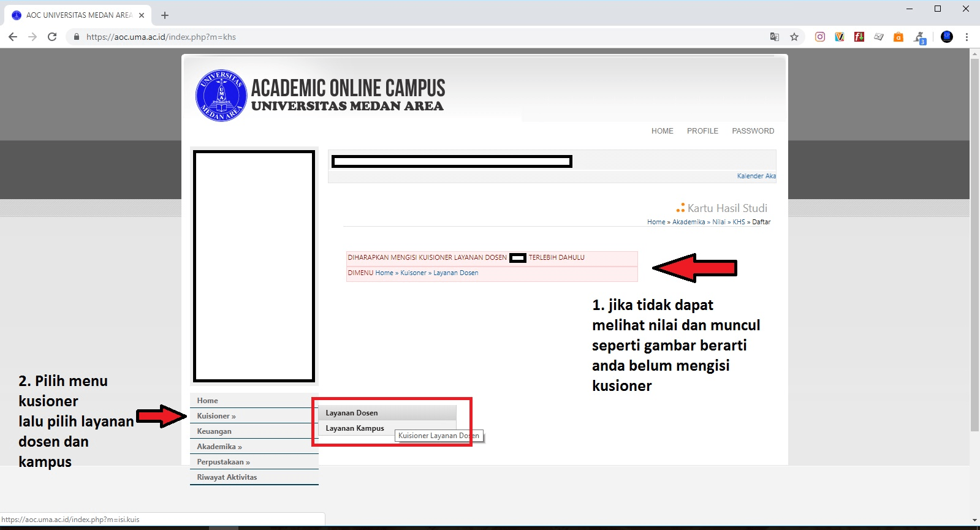The width and height of the screenshot is (980, 530).
Task: Click the Universitas Medan Area logo
Action: (x=221, y=95)
